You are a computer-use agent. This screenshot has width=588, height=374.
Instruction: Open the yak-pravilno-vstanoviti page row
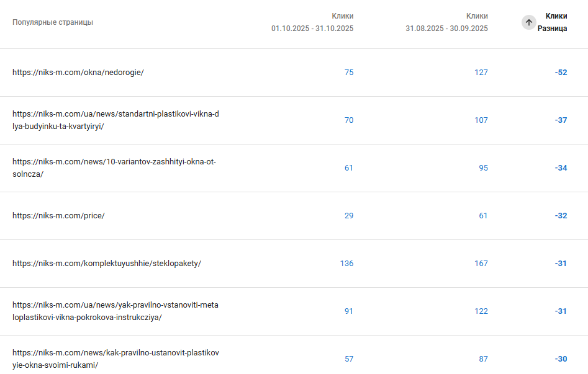point(115,311)
